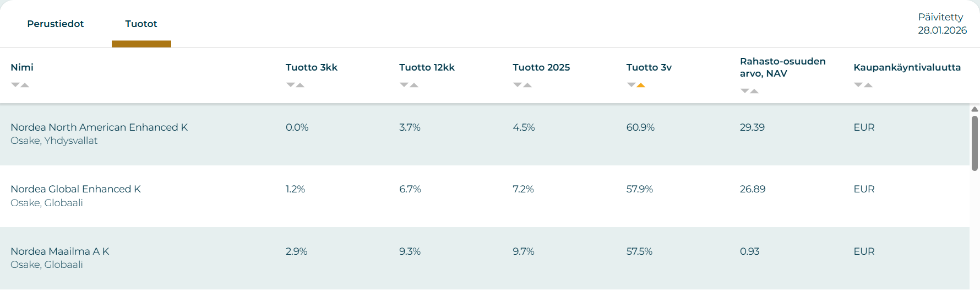980x290 pixels.
Task: Sort Kaupankäyntivaluutta descending with down arrow
Action: pos(858,85)
